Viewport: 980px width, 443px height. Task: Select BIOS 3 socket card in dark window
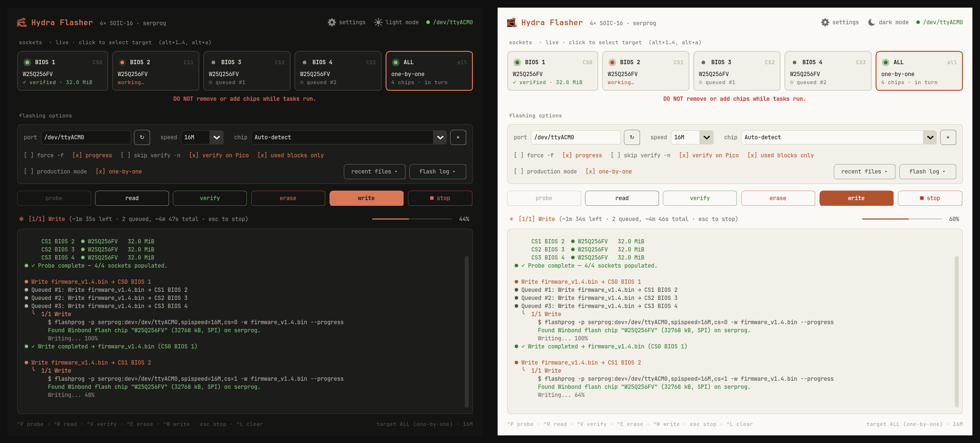coord(247,71)
